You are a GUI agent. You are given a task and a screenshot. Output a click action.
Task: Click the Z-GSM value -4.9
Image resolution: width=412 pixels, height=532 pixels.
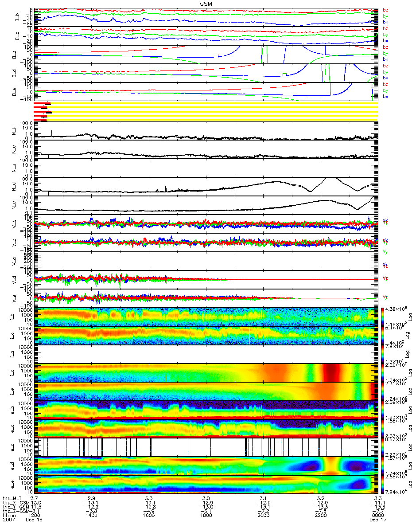(148, 511)
